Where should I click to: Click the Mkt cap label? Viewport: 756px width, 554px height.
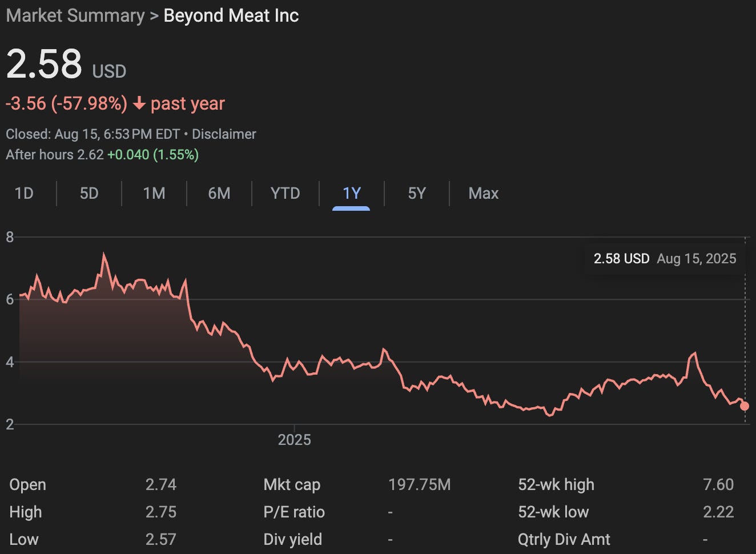tap(292, 485)
